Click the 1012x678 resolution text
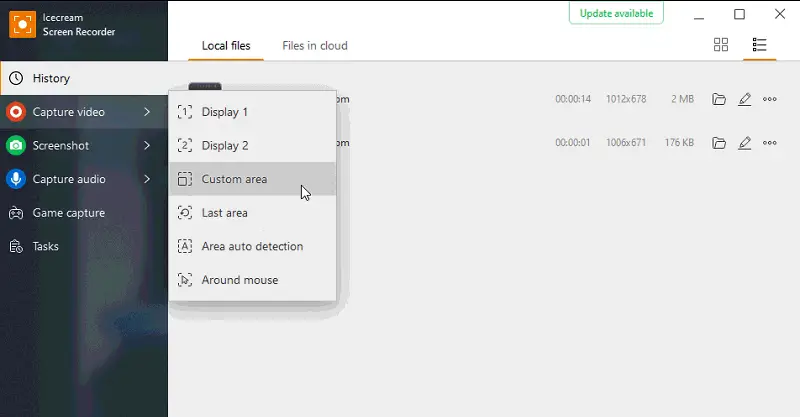800x417 pixels. tap(626, 99)
